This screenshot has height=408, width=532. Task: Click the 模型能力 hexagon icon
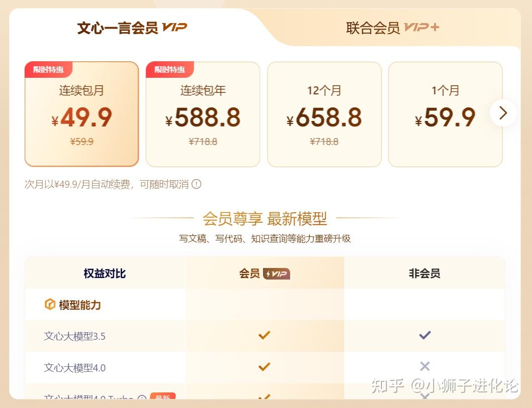coord(50,305)
